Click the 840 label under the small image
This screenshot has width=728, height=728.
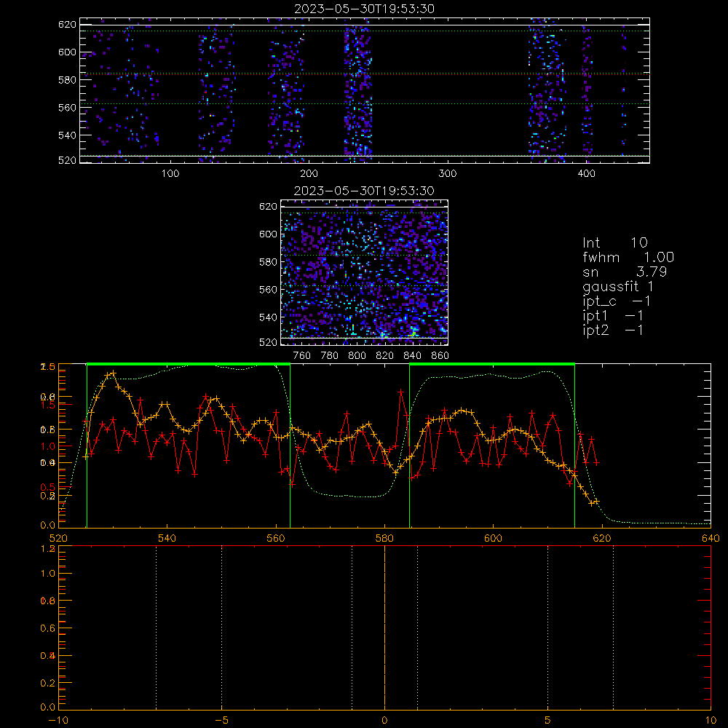point(412,356)
